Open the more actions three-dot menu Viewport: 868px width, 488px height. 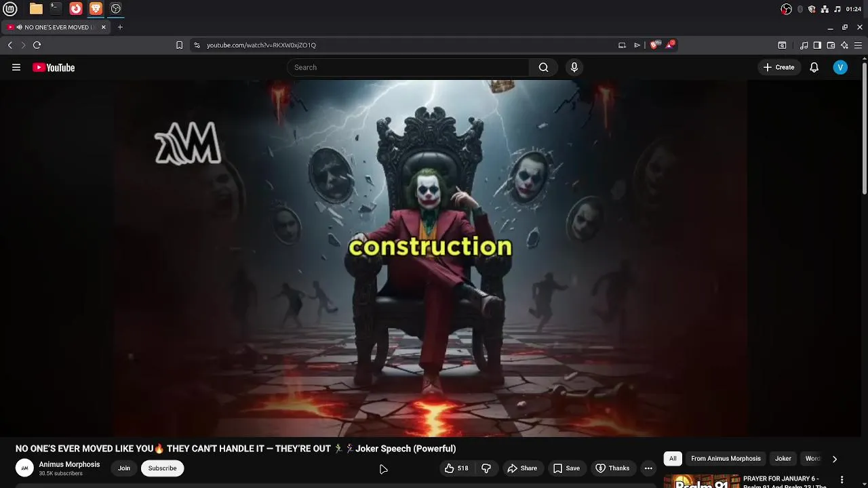[x=648, y=468]
